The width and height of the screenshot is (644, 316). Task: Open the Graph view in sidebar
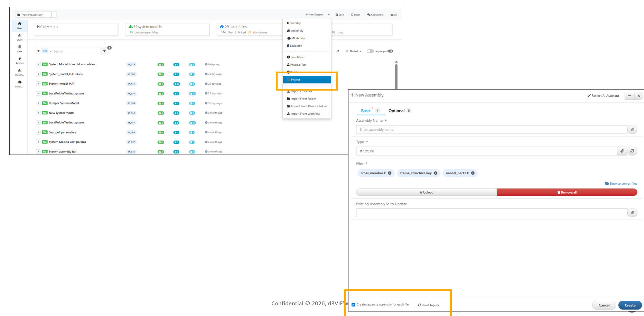click(20, 37)
